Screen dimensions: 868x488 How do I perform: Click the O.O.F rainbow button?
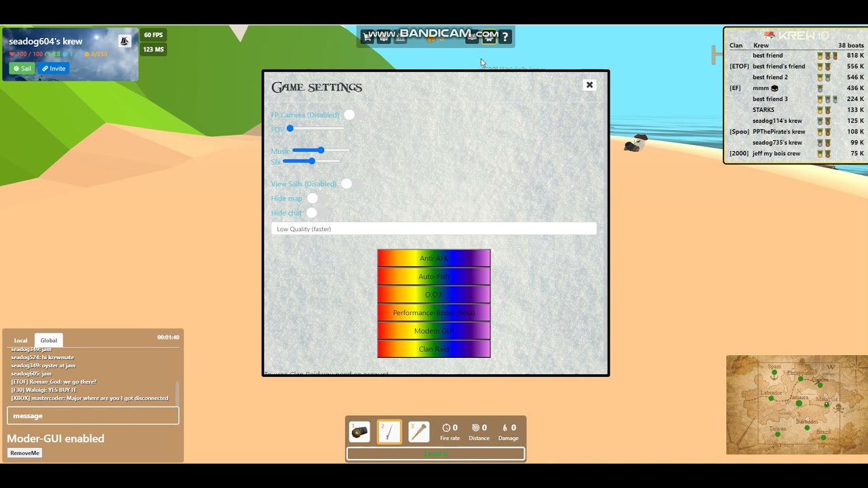tap(434, 295)
